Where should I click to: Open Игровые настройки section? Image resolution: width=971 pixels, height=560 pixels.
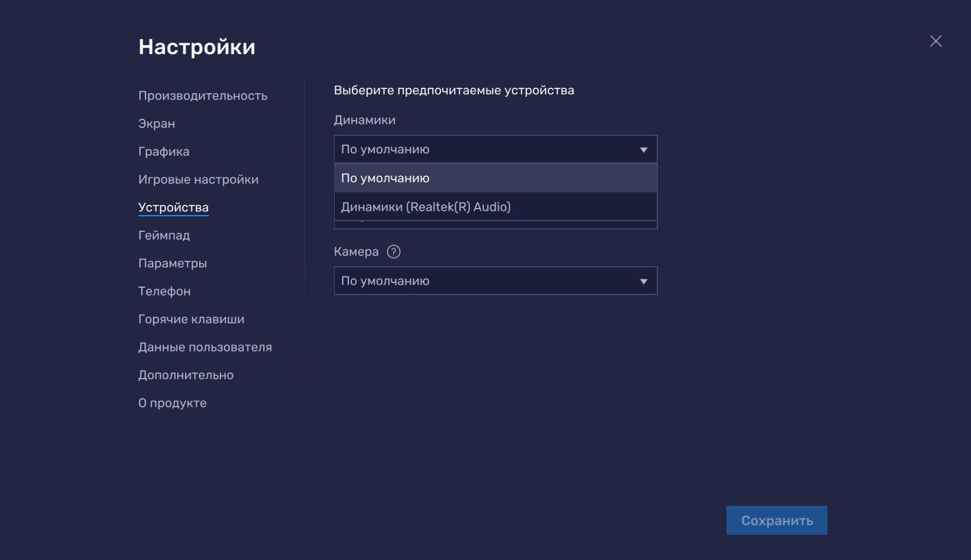[x=198, y=179]
